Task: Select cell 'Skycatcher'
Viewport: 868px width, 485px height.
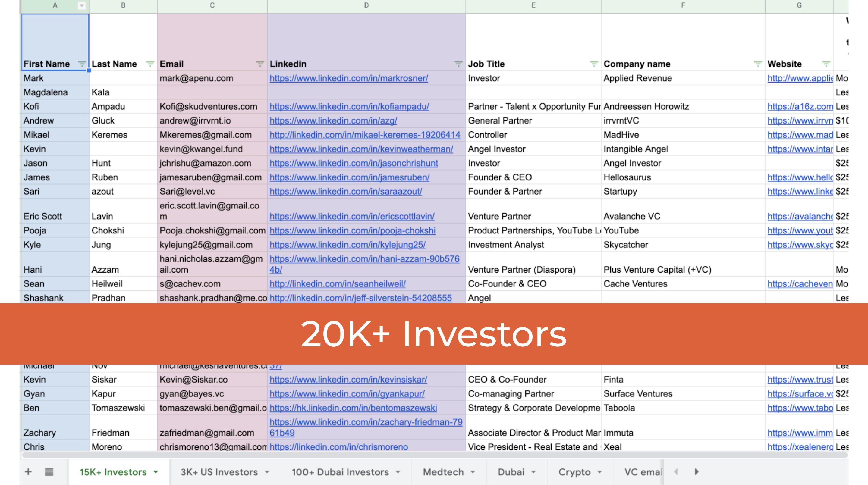Action: click(683, 245)
